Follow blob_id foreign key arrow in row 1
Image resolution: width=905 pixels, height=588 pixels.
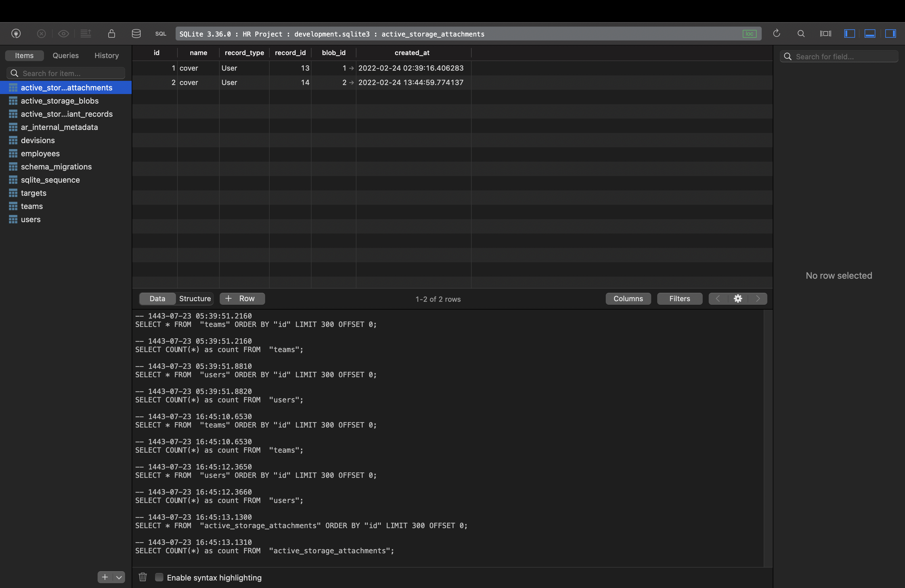point(351,68)
